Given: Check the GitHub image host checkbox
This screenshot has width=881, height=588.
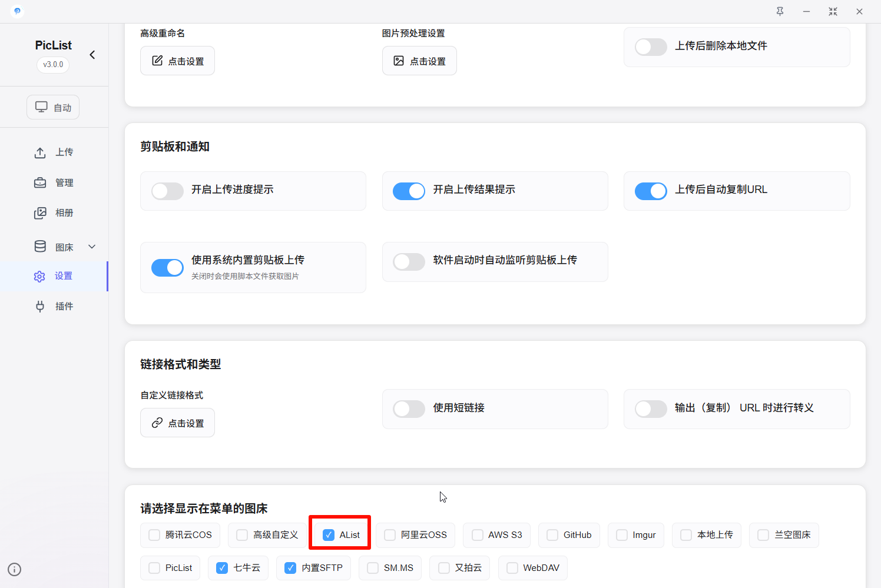Looking at the screenshot, I should (x=552, y=535).
